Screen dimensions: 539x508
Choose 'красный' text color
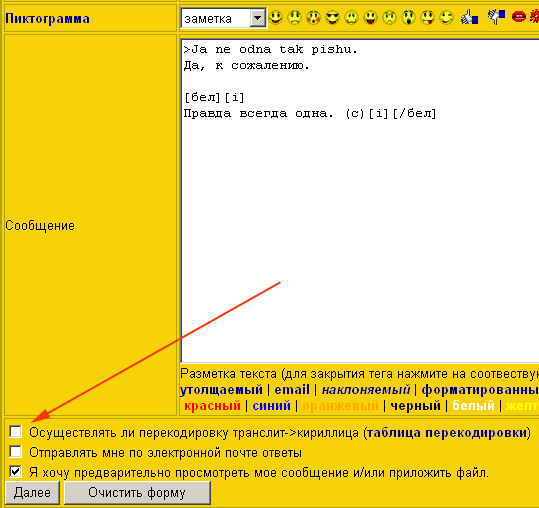[212, 406]
